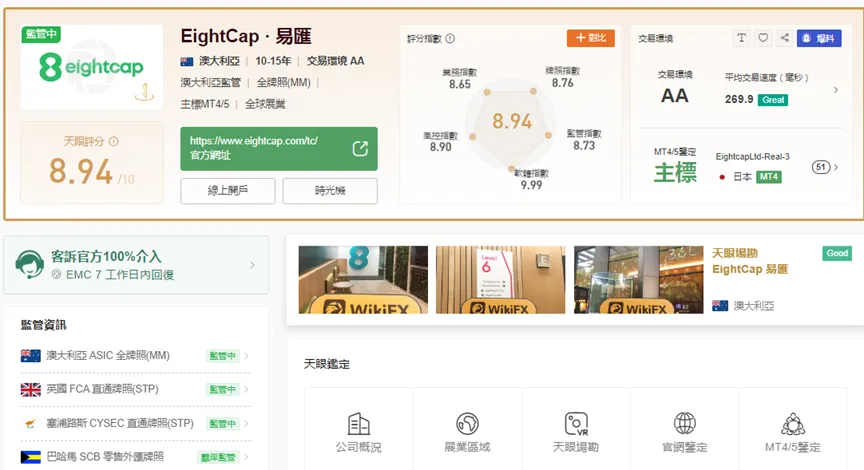Favorite EightCap with the heart icon
This screenshot has width=864, height=470.
pyautogui.click(x=763, y=38)
